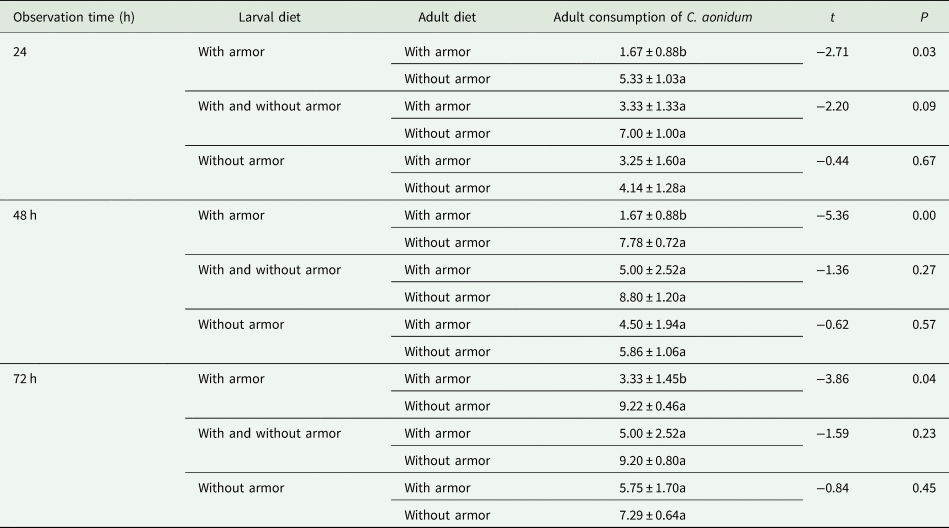The height and width of the screenshot is (528, 949).
Task: Select the 72 h observation time cell
Action: pos(25,378)
